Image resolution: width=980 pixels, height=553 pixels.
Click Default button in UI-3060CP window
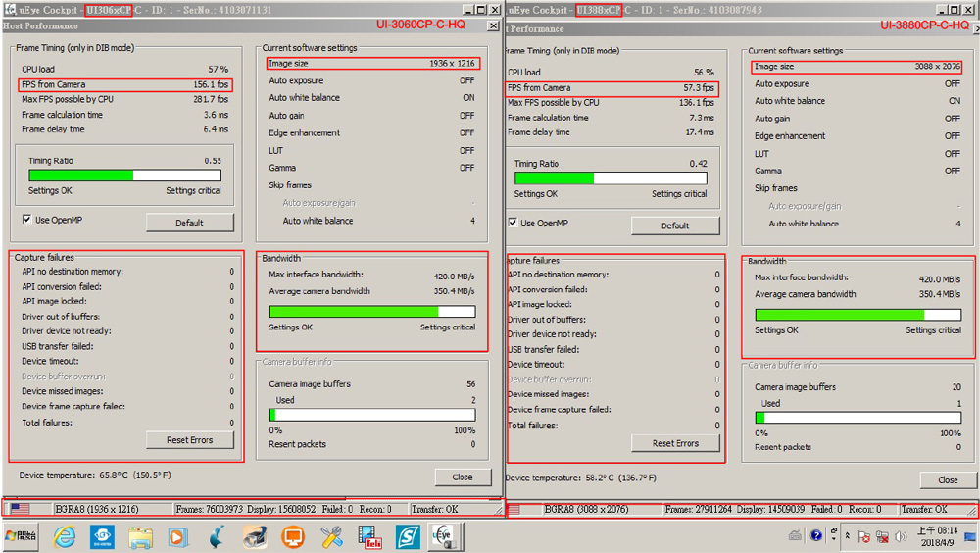tap(189, 223)
